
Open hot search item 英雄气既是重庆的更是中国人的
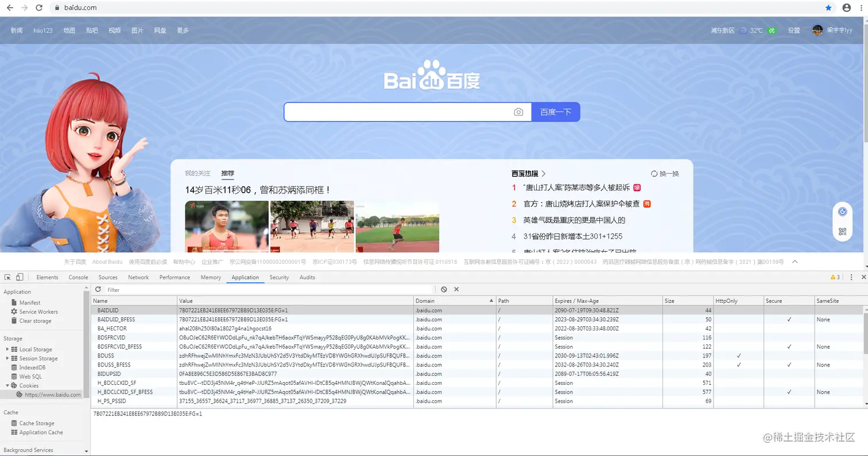(574, 220)
